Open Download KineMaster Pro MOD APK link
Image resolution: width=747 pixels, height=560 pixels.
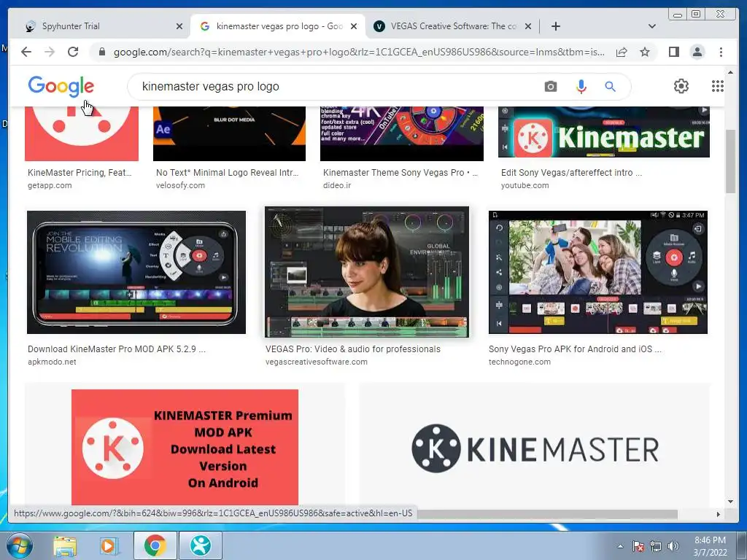[117, 349]
